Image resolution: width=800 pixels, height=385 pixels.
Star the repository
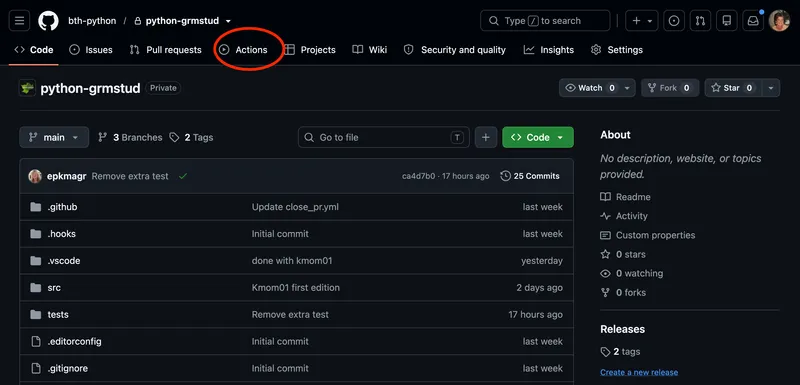pos(733,88)
